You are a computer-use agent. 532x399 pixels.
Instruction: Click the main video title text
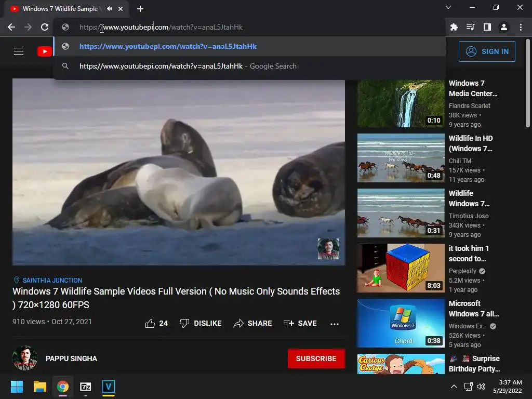(176, 298)
